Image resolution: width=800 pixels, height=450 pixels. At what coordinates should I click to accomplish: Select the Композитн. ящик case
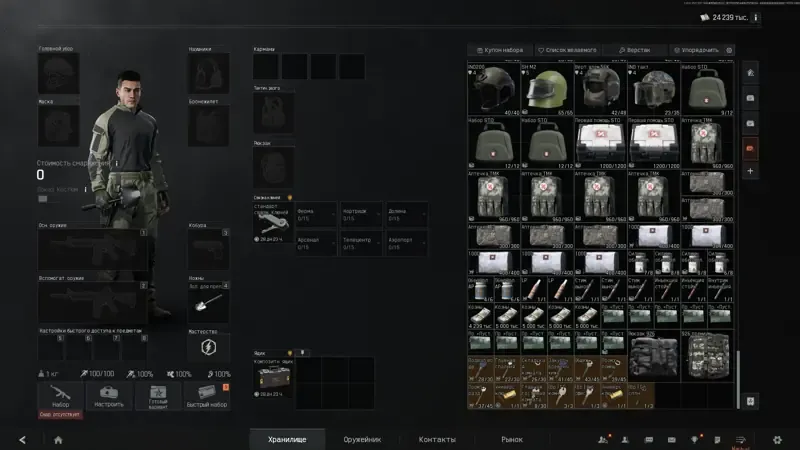273,377
